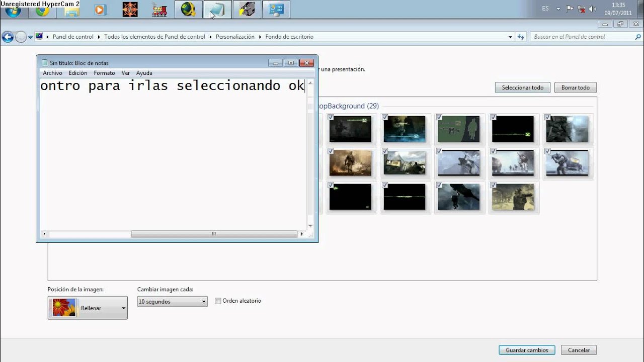Click Panel de control breadcrumb

click(x=73, y=37)
